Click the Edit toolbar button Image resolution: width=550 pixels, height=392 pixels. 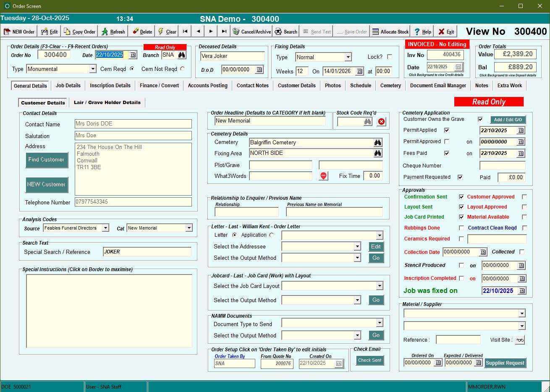click(50, 31)
